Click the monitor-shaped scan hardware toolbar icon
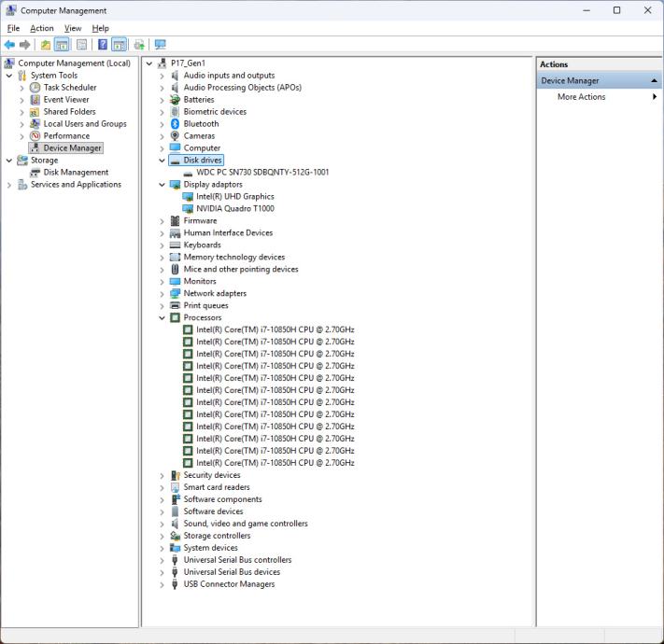 160,45
